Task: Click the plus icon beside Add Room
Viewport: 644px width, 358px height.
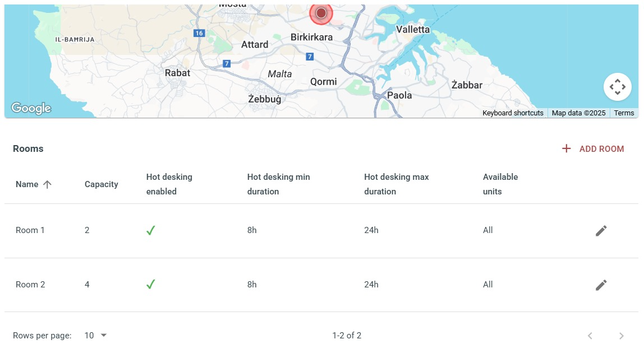Action: 567,148
